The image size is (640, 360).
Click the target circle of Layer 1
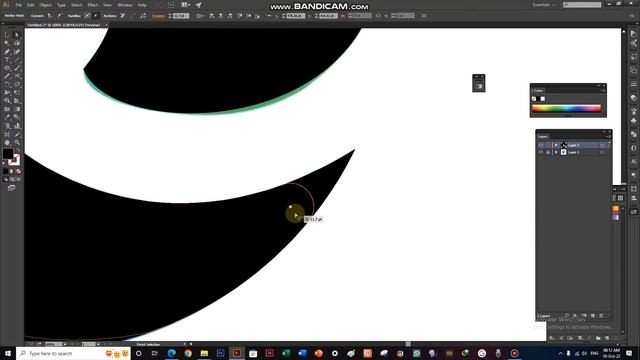[602, 152]
